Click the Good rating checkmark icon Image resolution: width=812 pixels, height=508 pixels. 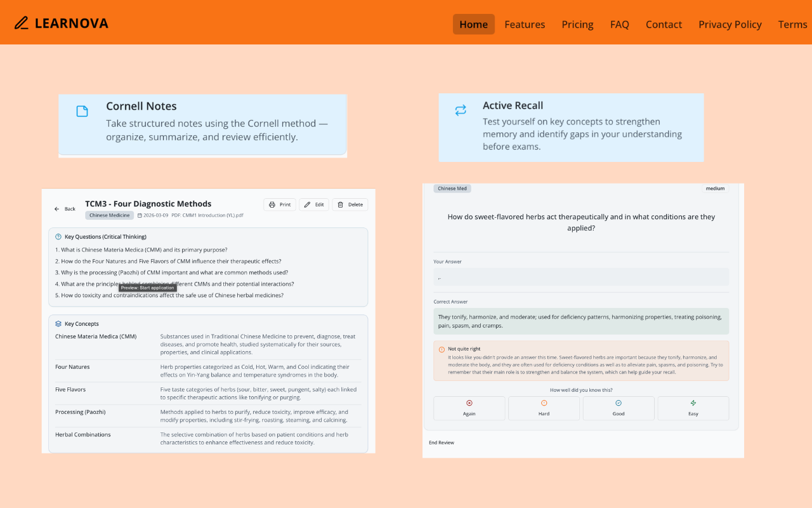point(619,403)
